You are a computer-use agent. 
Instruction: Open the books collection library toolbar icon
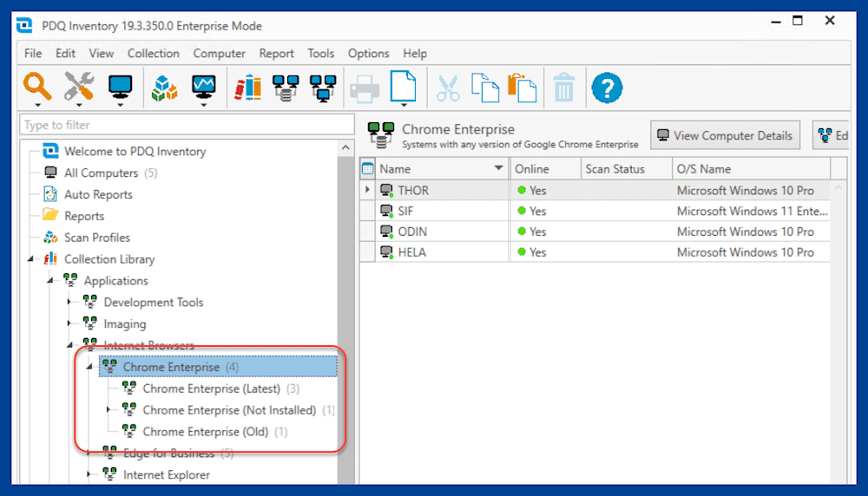(247, 88)
